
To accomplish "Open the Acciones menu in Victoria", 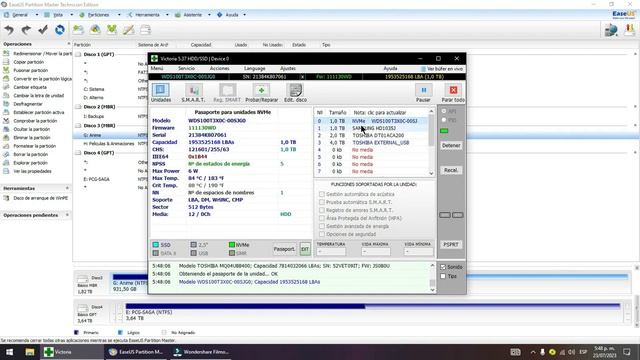I will [x=220, y=69].
